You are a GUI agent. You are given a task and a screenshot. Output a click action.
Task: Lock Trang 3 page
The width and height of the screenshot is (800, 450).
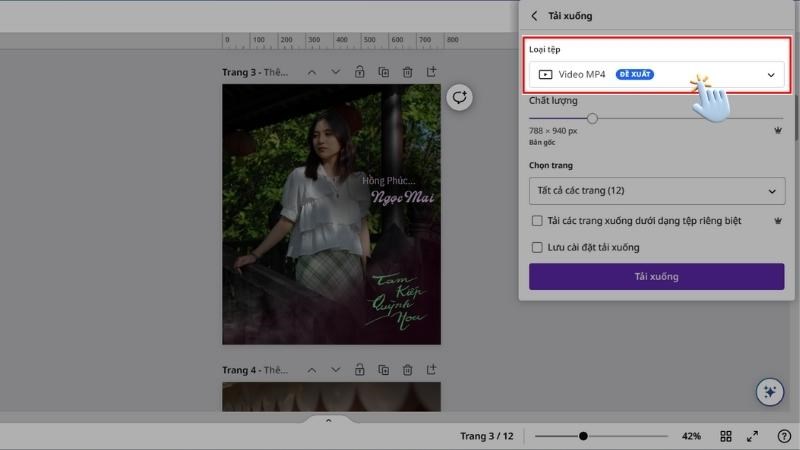click(360, 72)
